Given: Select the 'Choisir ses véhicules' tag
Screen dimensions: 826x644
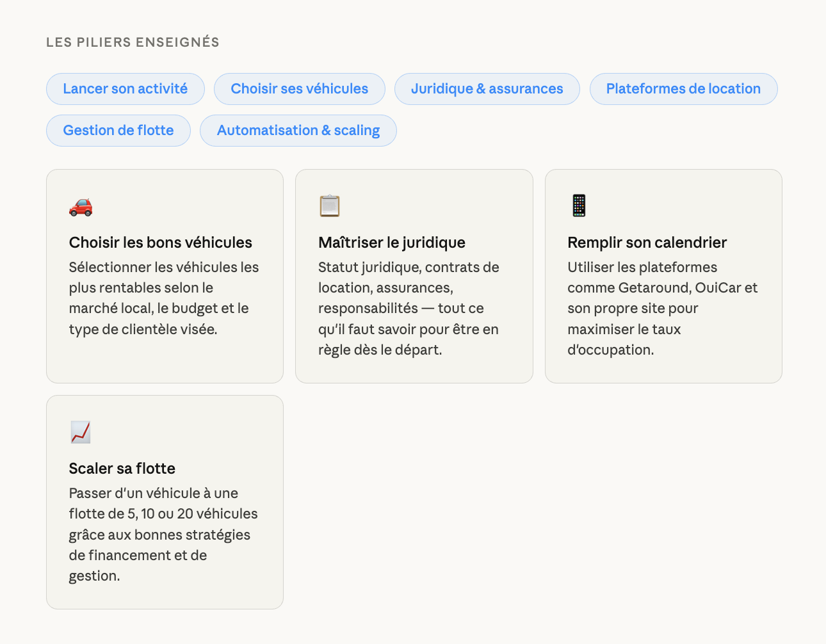Looking at the screenshot, I should pos(299,89).
